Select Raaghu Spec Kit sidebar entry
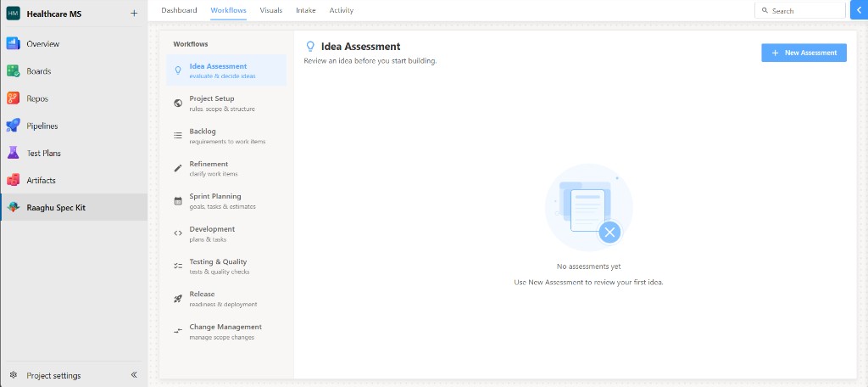 [74, 207]
